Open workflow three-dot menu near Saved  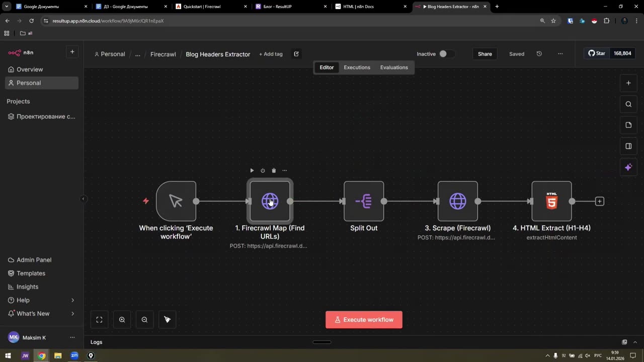click(x=560, y=54)
